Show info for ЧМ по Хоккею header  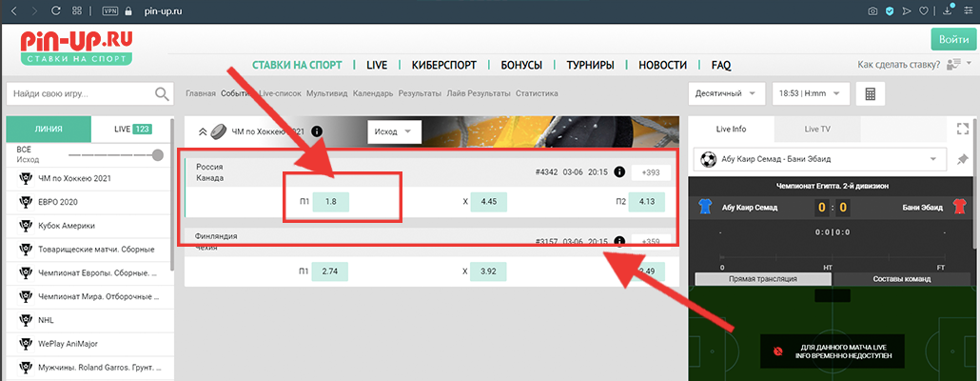tap(317, 131)
